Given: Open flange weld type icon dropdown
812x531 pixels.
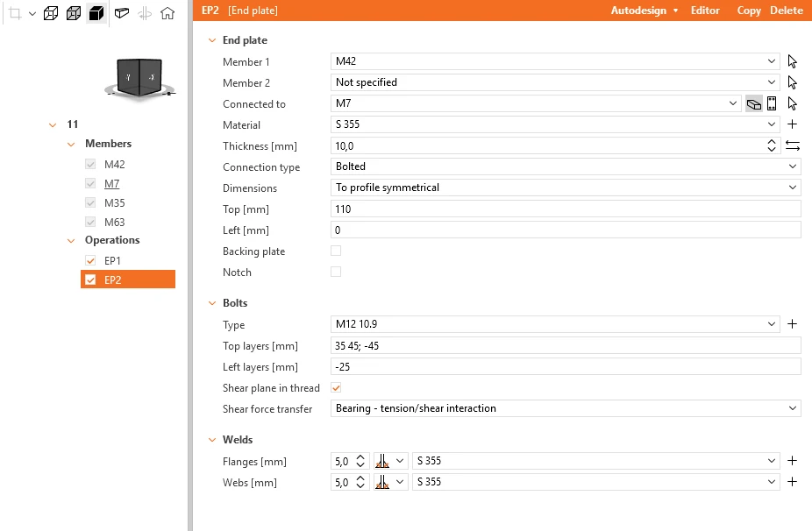Looking at the screenshot, I should 391,461.
